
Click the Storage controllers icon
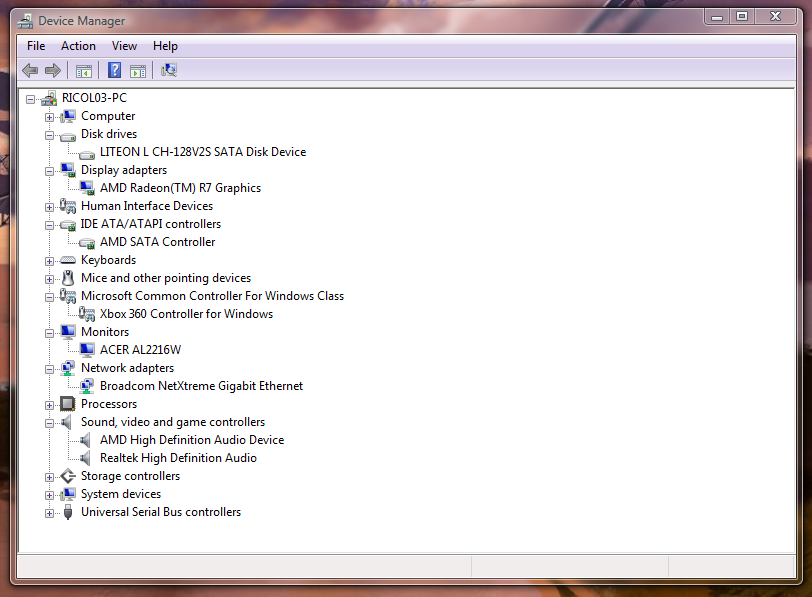click(x=68, y=476)
